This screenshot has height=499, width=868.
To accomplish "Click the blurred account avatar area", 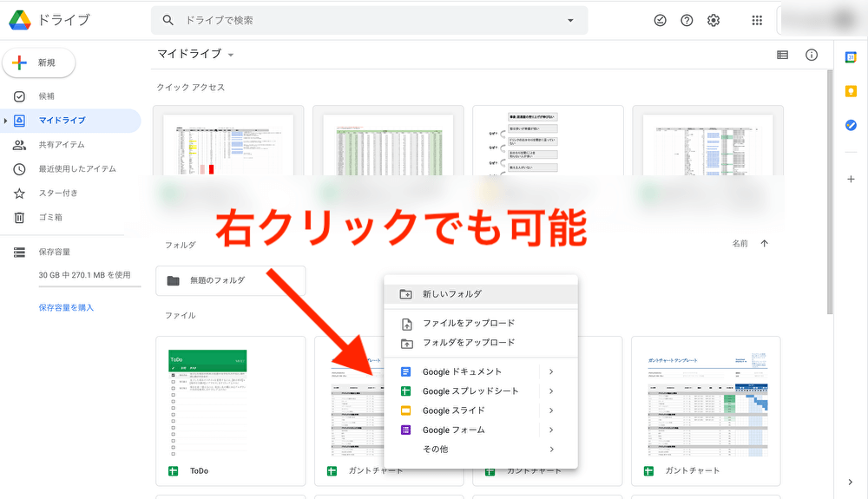I will (822, 21).
